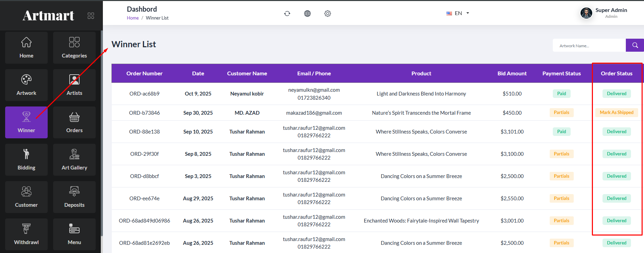644x253 pixels.
Task: Toggle the sidebar grid icon beside the Artmart logo
Action: click(x=91, y=16)
